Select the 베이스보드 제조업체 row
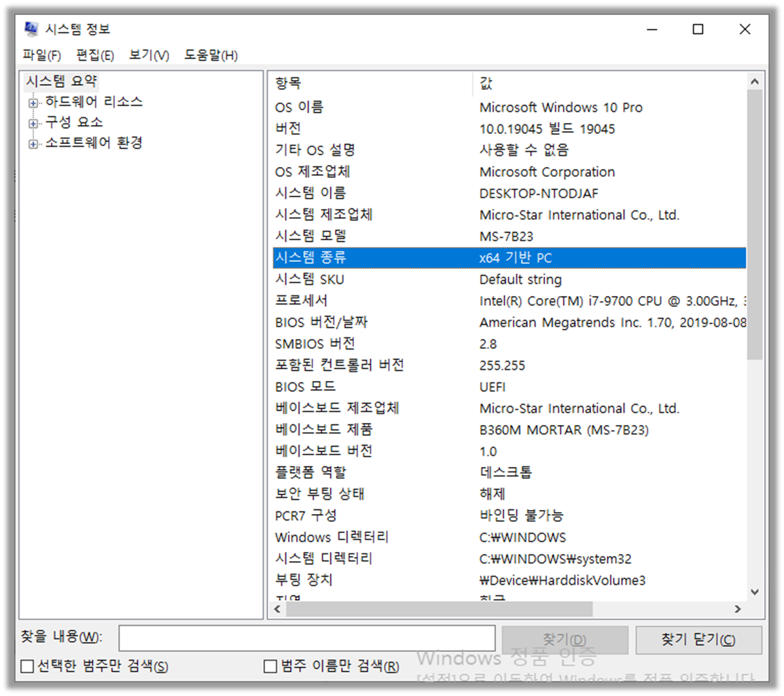The width and height of the screenshot is (784, 696). tap(510, 409)
